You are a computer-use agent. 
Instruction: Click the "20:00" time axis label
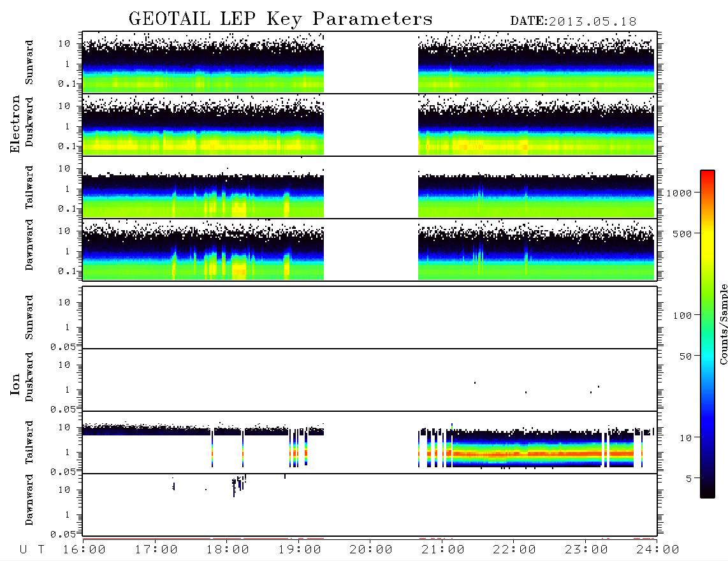[371, 550]
